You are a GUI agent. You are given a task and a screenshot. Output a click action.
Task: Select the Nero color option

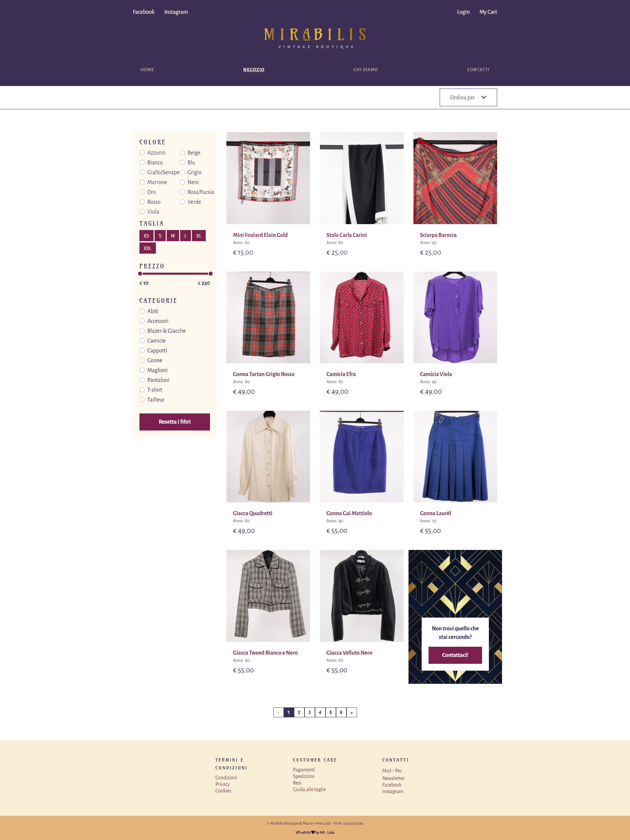coord(182,182)
